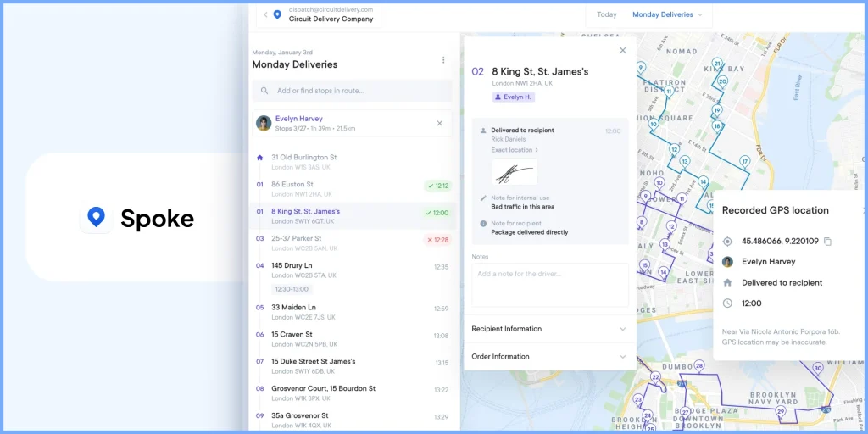Select the 86 Euston St stop
This screenshot has height=434, width=868.
[x=292, y=185]
